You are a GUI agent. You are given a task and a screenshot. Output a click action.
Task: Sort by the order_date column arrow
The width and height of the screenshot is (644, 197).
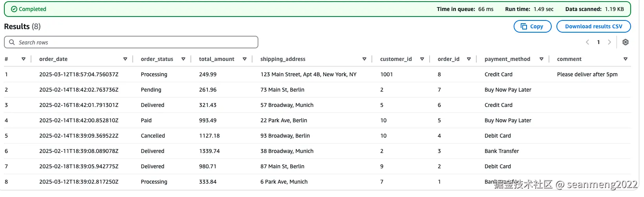click(125, 59)
